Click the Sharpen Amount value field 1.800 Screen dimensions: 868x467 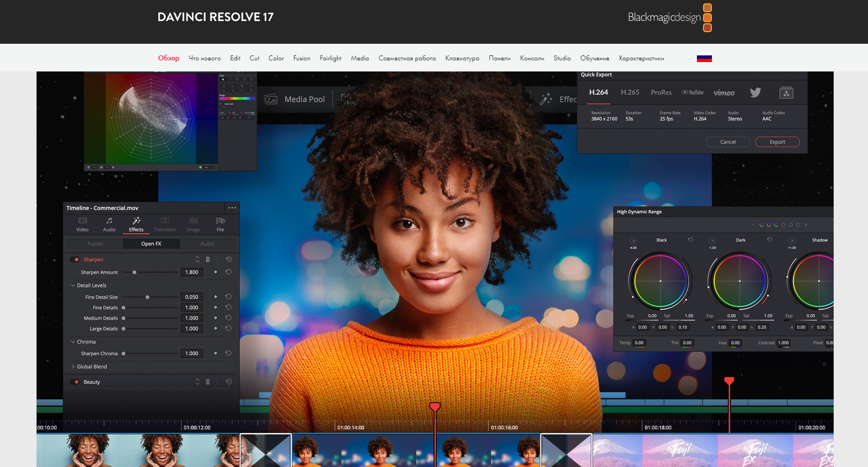pos(192,272)
